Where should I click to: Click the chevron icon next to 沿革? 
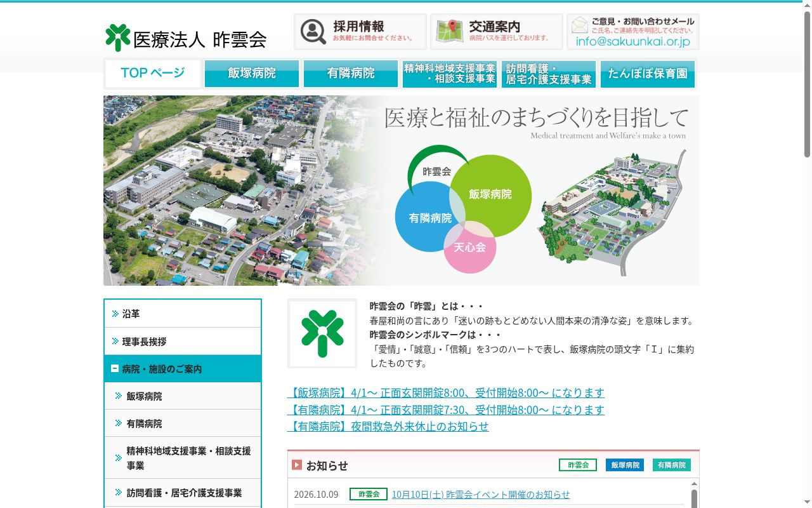(115, 314)
